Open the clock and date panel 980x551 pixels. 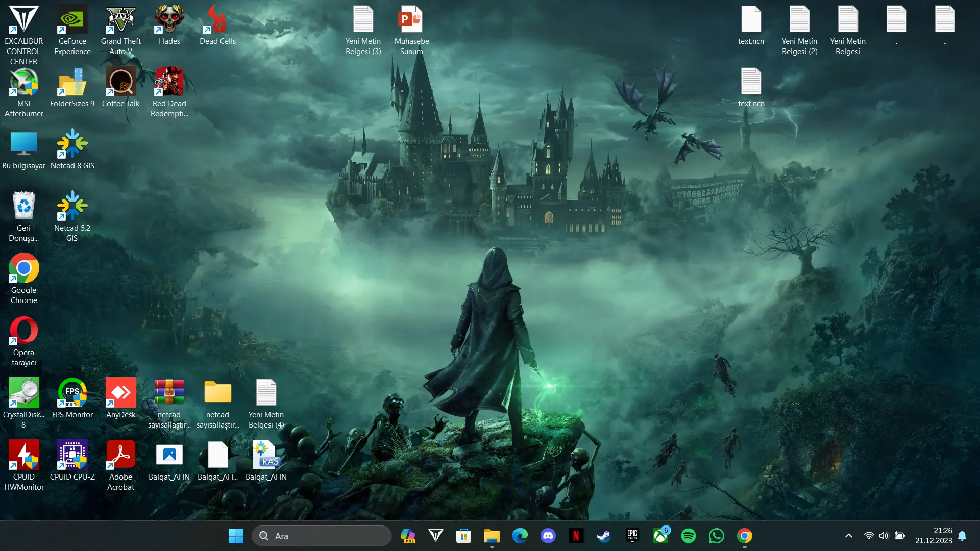coord(934,536)
